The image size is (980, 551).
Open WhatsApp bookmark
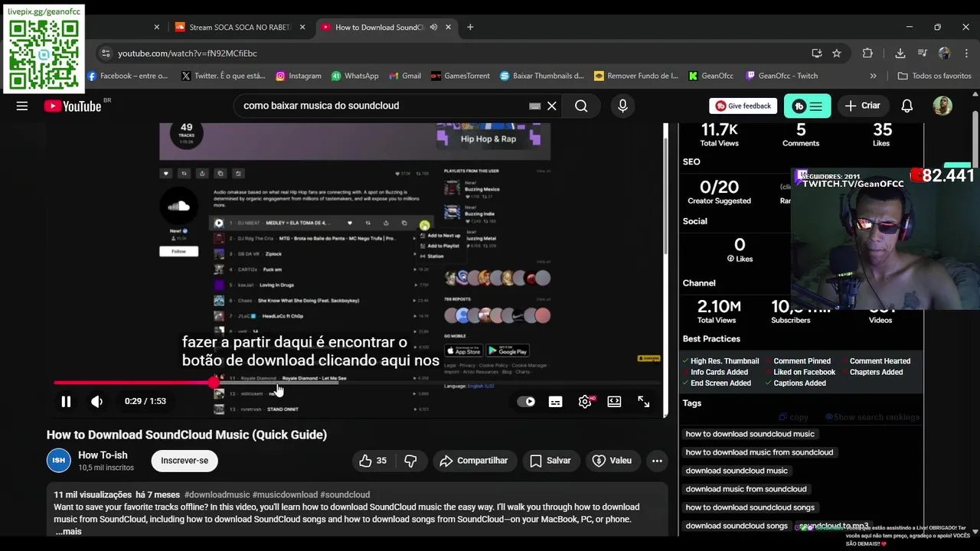click(x=355, y=76)
